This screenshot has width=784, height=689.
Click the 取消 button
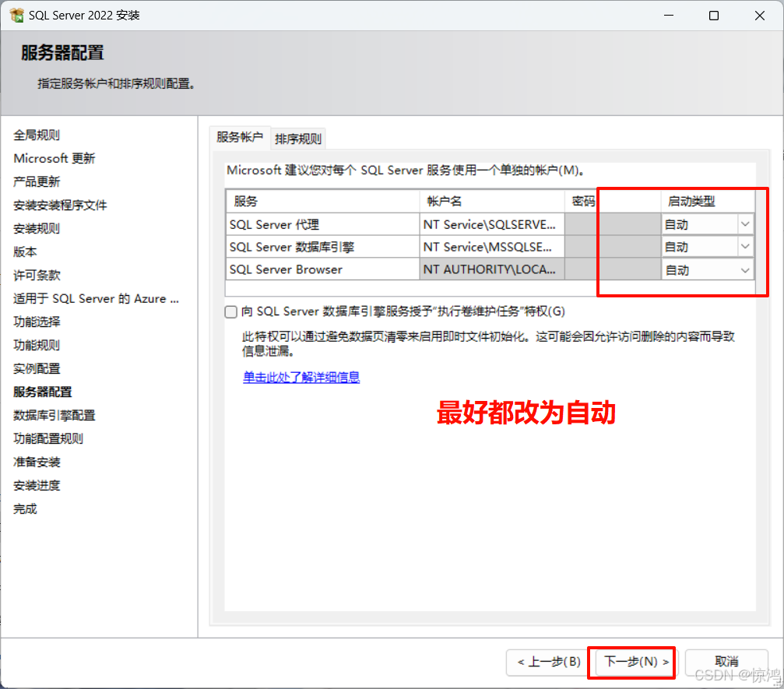pyautogui.click(x=726, y=663)
